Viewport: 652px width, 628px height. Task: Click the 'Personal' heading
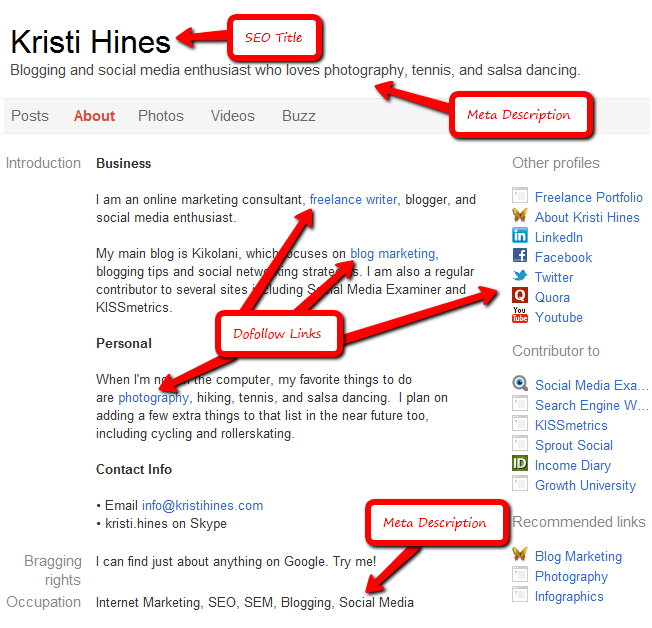tap(124, 344)
